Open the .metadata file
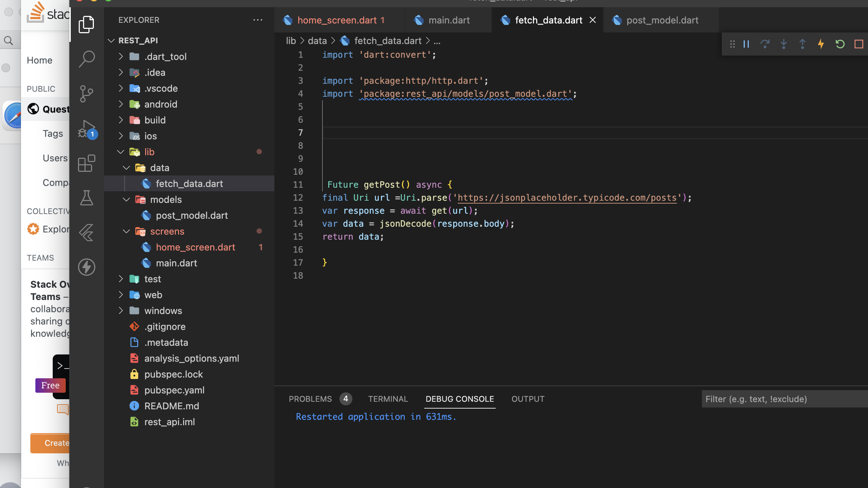The height and width of the screenshot is (488, 868). [x=189, y=342]
